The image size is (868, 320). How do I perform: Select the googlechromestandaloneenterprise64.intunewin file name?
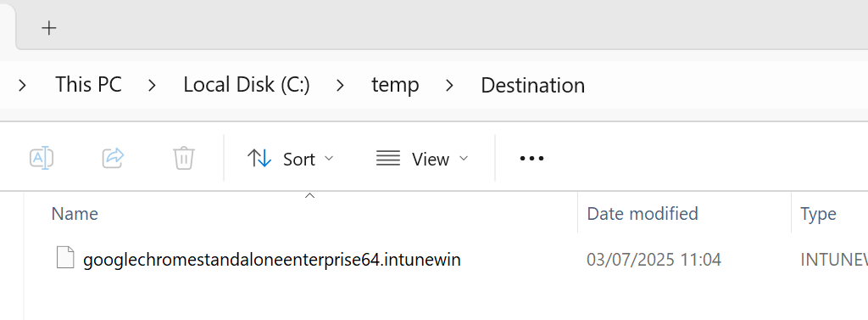click(272, 260)
